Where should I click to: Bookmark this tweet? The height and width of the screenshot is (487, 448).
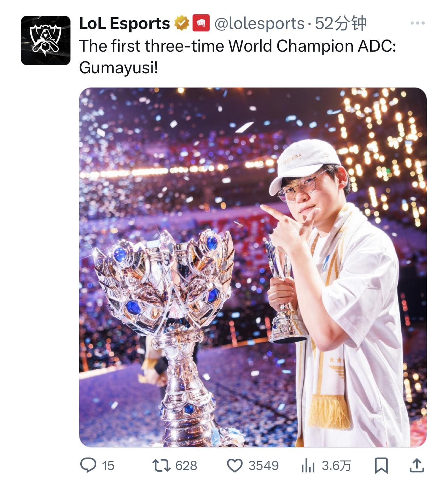[381, 466]
